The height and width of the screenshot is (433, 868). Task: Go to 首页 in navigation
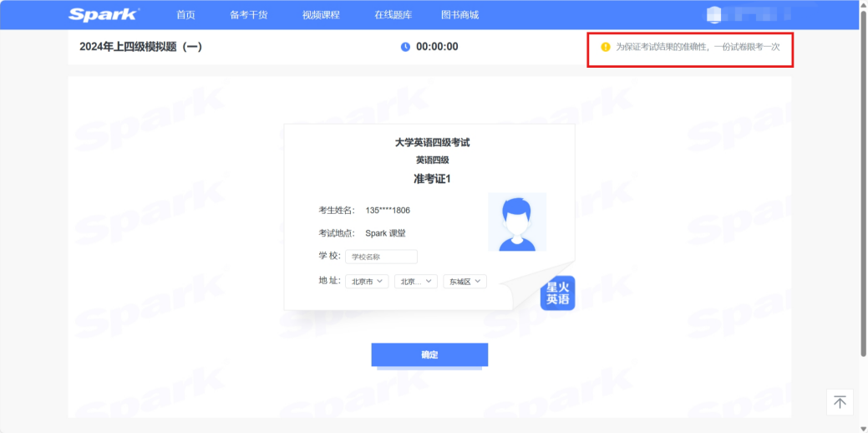[186, 15]
